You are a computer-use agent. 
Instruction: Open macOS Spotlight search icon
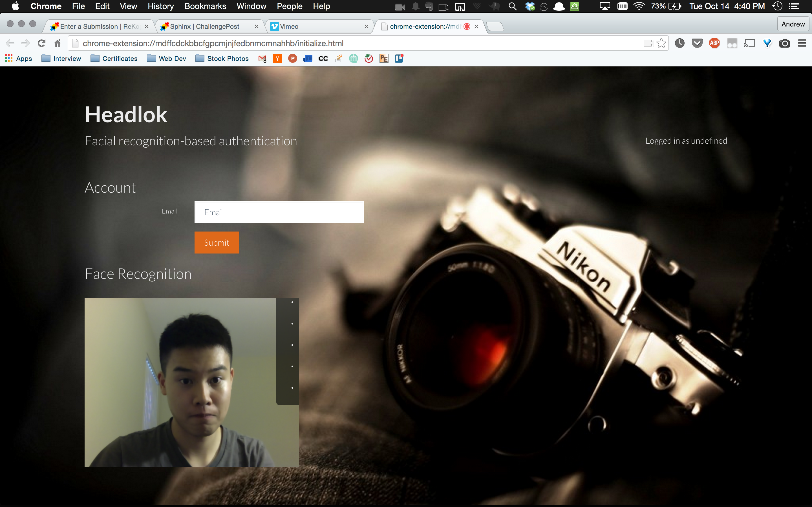tap(512, 6)
